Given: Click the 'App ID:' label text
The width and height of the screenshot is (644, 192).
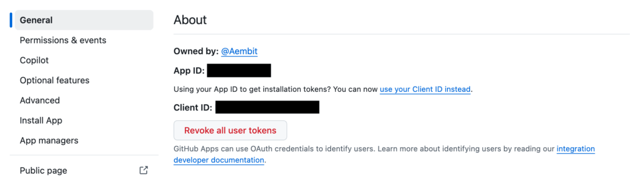Looking at the screenshot, I should [x=189, y=71].
